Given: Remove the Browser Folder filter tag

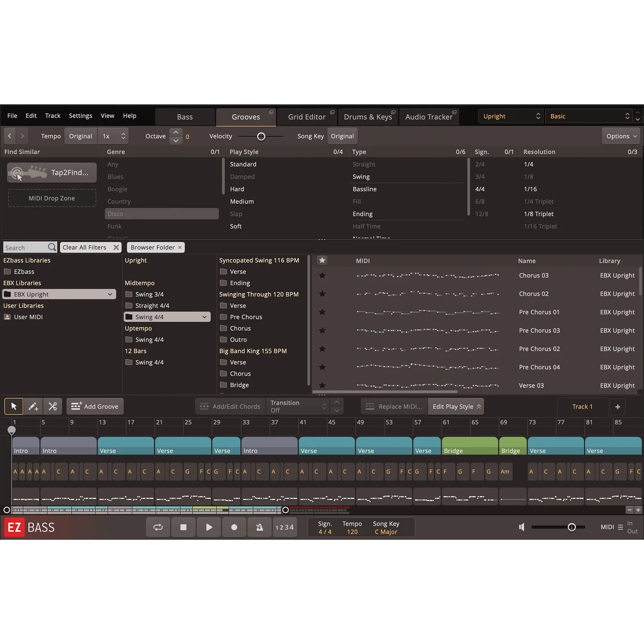Looking at the screenshot, I should 180,247.
